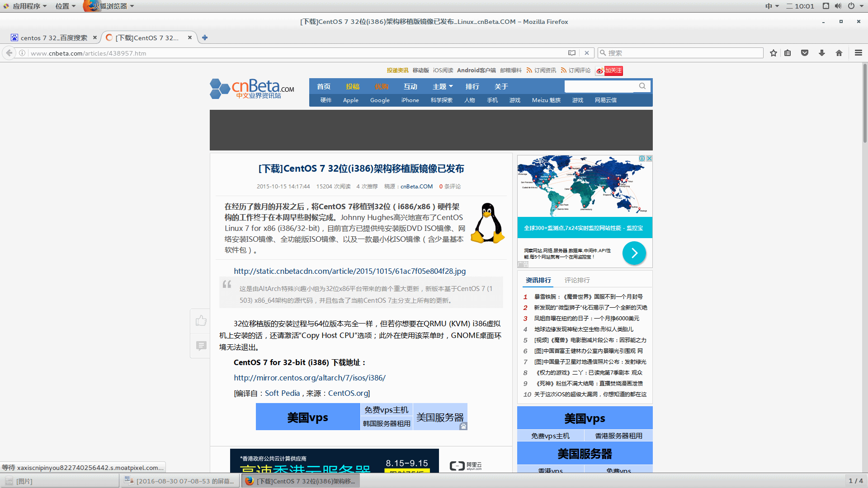Viewport: 868px width, 488px height.
Task: Open ranked article 10 about iOS漏洞
Action: [590, 394]
